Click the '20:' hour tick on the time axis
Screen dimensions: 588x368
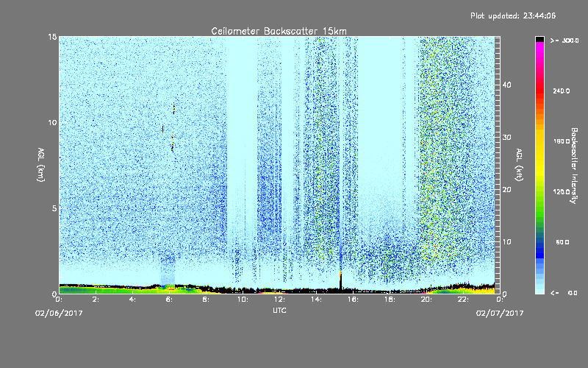point(426,300)
